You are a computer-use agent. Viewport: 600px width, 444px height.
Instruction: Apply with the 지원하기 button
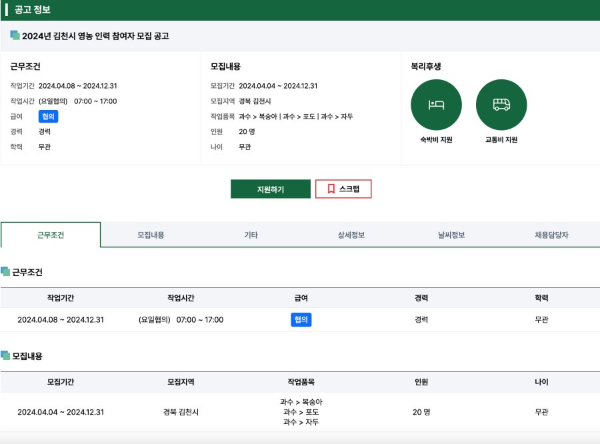(271, 189)
